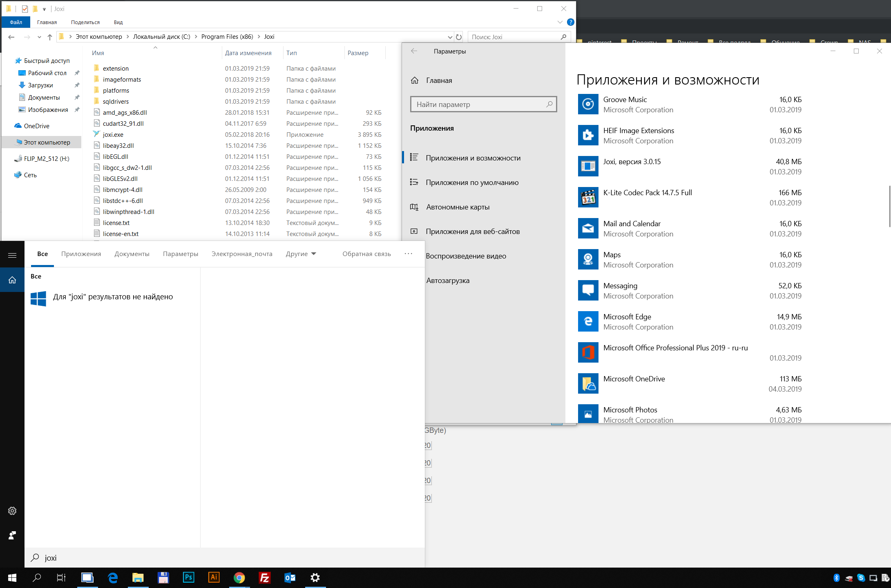The image size is (891, 588).
Task: Click the Windows Start button
Action: click(12, 577)
